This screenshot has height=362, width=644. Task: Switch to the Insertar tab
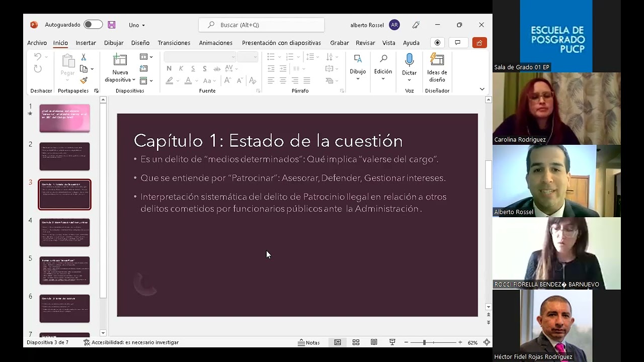(86, 43)
